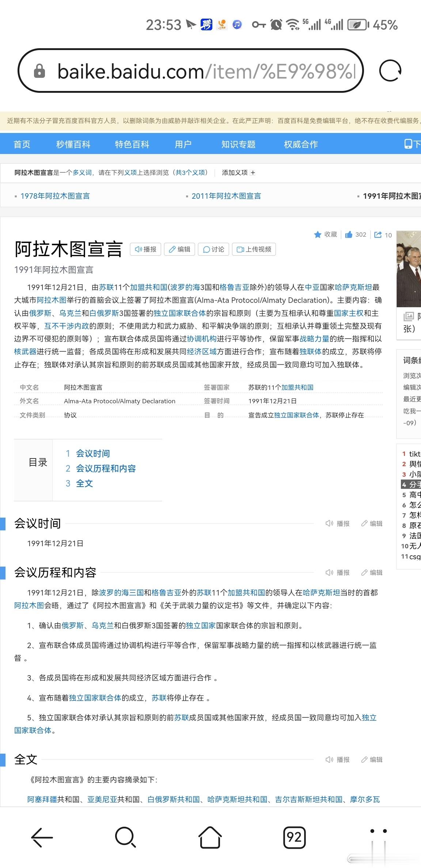The height and width of the screenshot is (868, 421).
Task: Open the 特色百科 nav tab
Action: [x=132, y=144]
